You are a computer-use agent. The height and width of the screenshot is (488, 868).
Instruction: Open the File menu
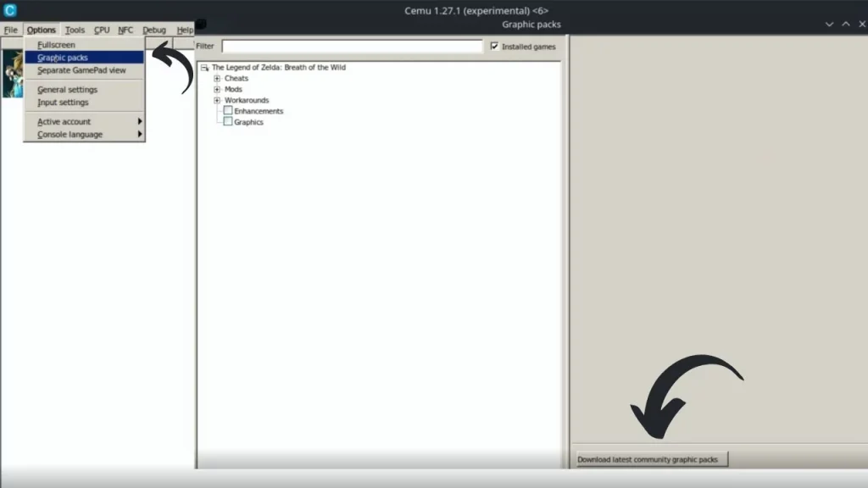[x=10, y=30]
